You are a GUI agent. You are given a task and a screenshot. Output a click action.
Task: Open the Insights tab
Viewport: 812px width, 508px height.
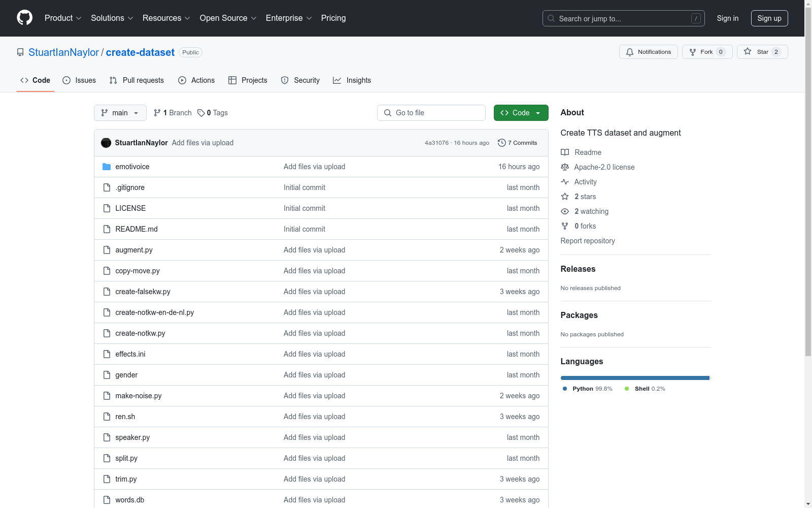click(352, 80)
